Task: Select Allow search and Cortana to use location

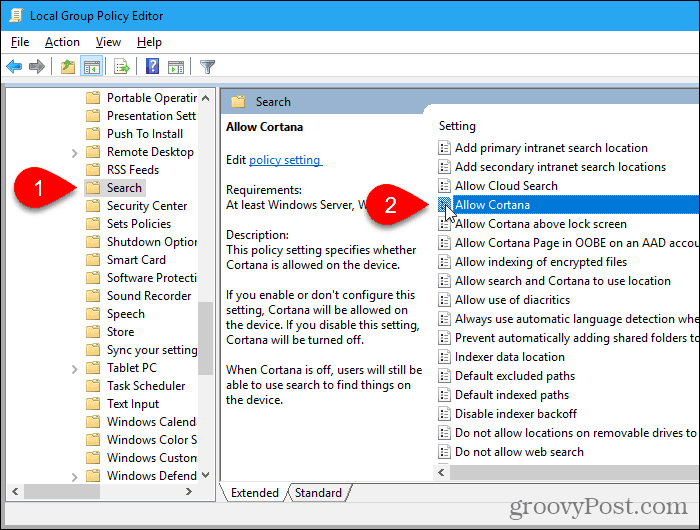Action: point(562,281)
